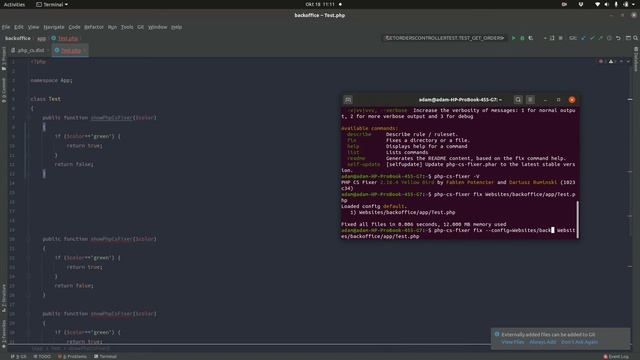Open the Terminal tool window tab
Screen dimensions: 640x360
pyautogui.click(x=105, y=356)
